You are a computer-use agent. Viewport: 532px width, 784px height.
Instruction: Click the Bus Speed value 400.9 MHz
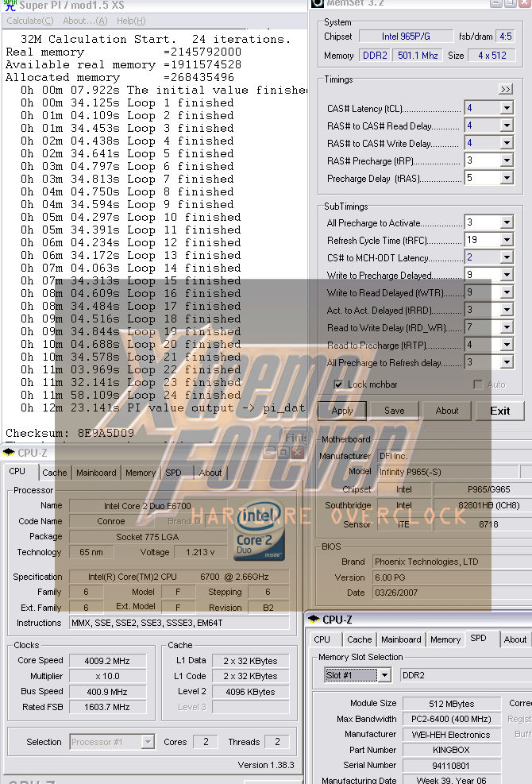[x=107, y=692]
